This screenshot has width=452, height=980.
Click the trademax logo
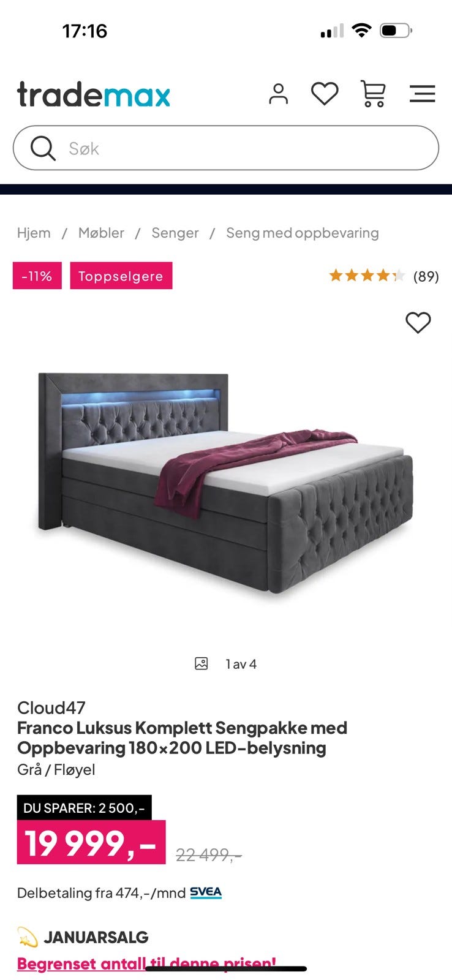click(x=94, y=94)
